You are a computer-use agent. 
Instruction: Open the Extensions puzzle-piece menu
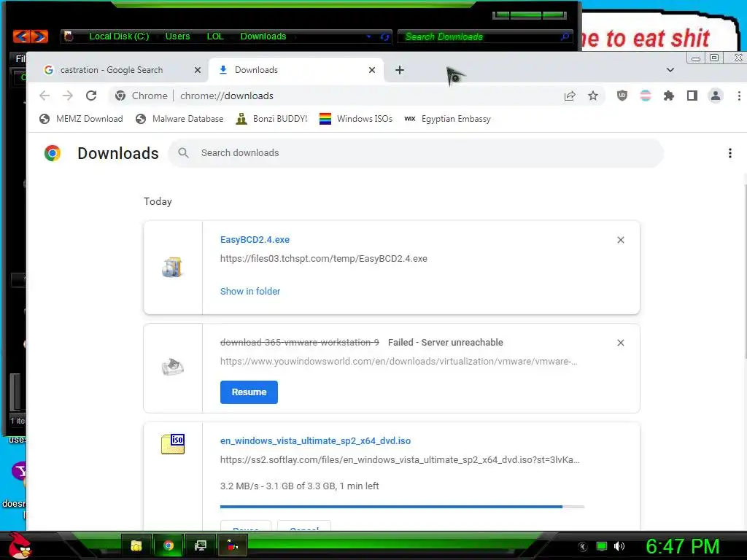669,96
